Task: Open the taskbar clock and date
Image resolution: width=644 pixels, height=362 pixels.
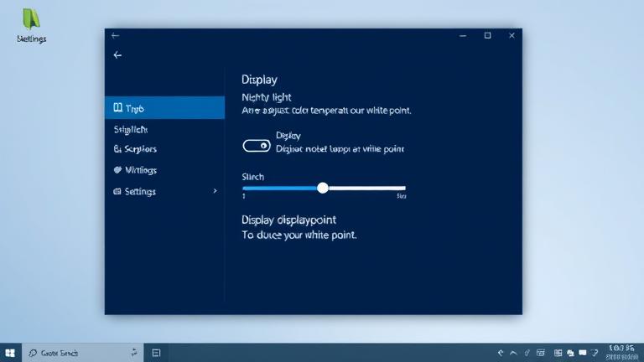Action: (x=621, y=353)
